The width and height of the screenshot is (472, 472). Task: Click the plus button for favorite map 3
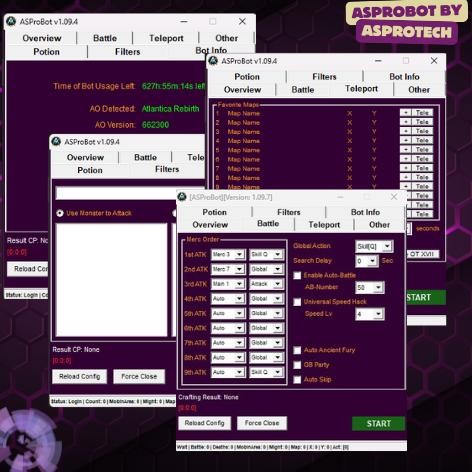(405, 131)
